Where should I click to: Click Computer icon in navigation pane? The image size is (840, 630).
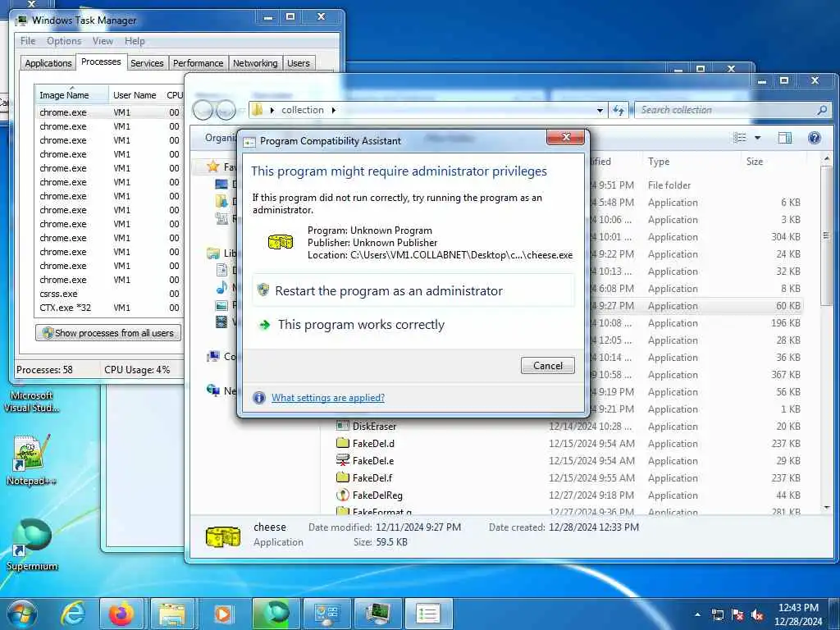tap(213, 356)
